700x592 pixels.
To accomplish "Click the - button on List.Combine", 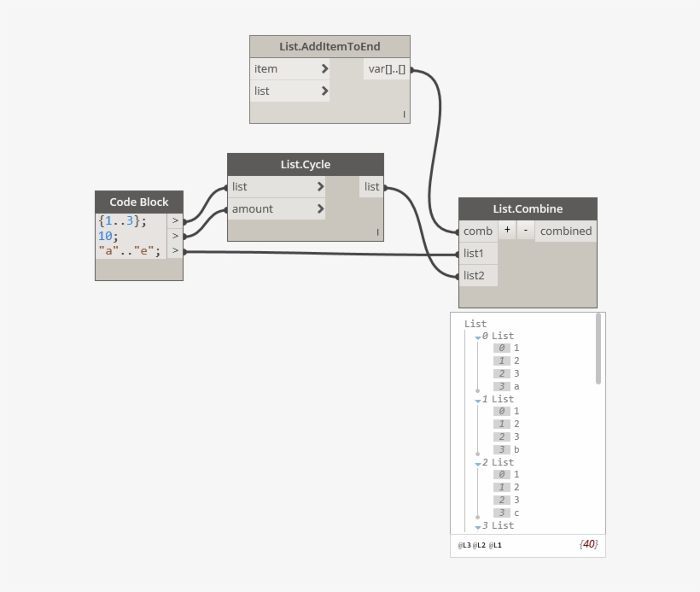I will coord(525,230).
